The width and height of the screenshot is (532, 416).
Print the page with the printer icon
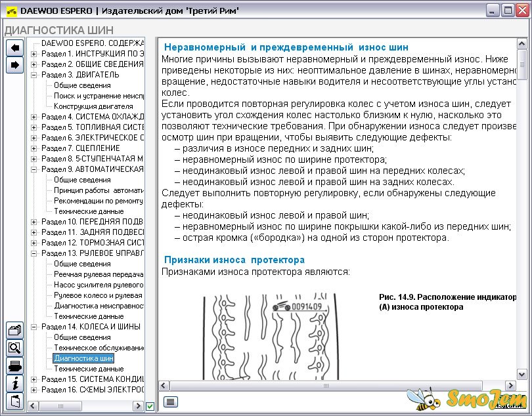[x=14, y=366]
